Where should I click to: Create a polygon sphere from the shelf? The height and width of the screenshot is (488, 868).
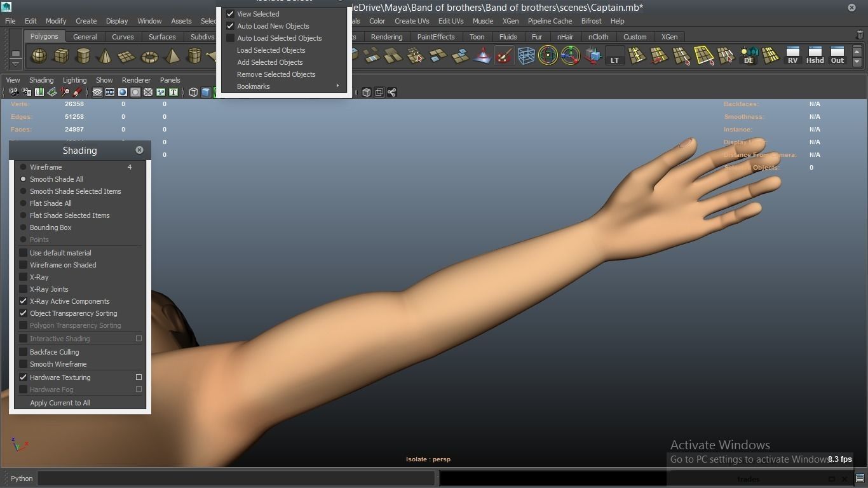coord(39,57)
